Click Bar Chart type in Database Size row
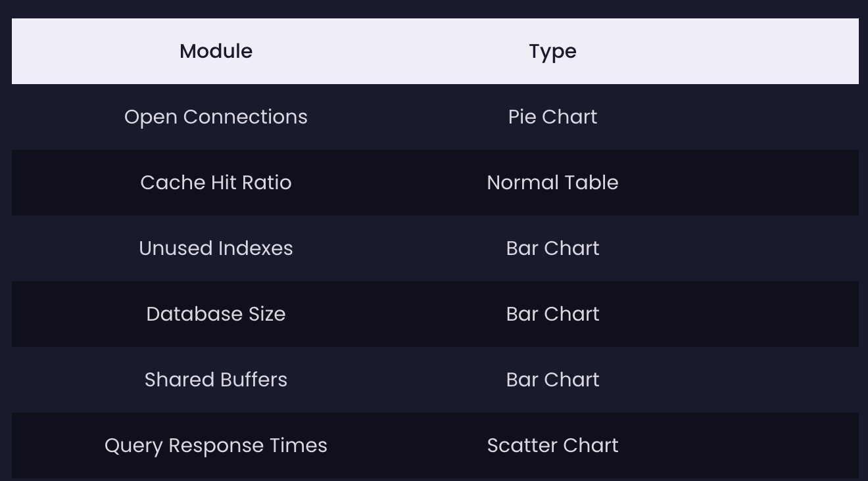 pyautogui.click(x=552, y=314)
